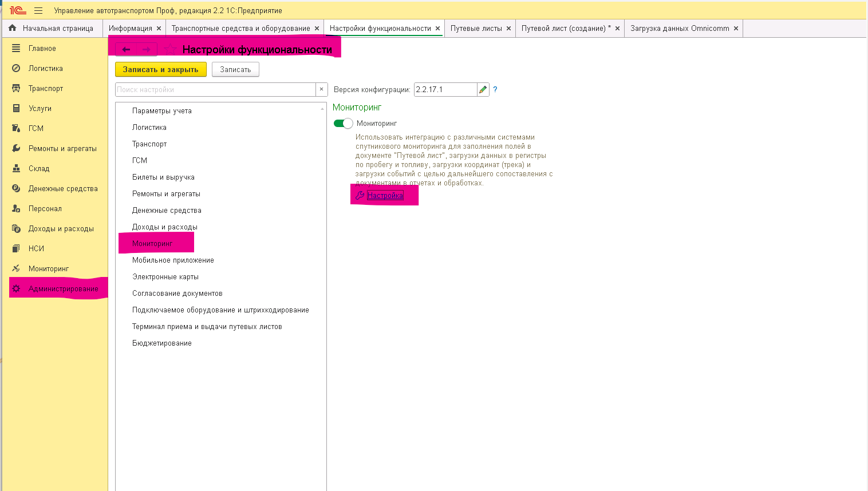Click the home icon on Начальная страница tab
868x491 pixels.
[x=13, y=28]
